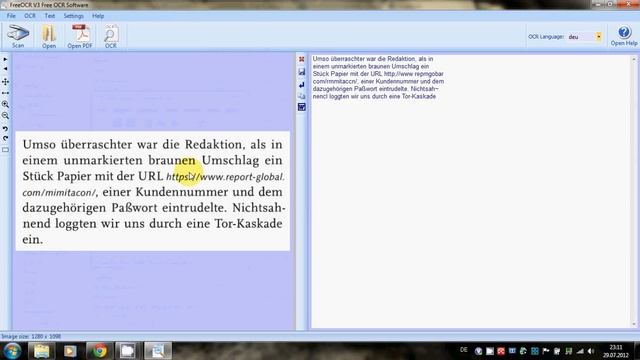This screenshot has width=640, height=360.
Task: Start recognition with the OCR magnifier button
Action: 111,36
